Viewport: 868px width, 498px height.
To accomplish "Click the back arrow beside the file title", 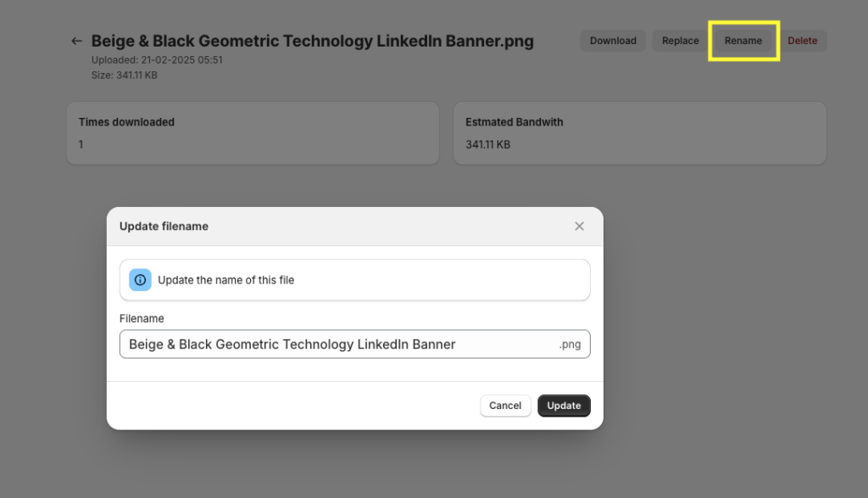I will (77, 41).
